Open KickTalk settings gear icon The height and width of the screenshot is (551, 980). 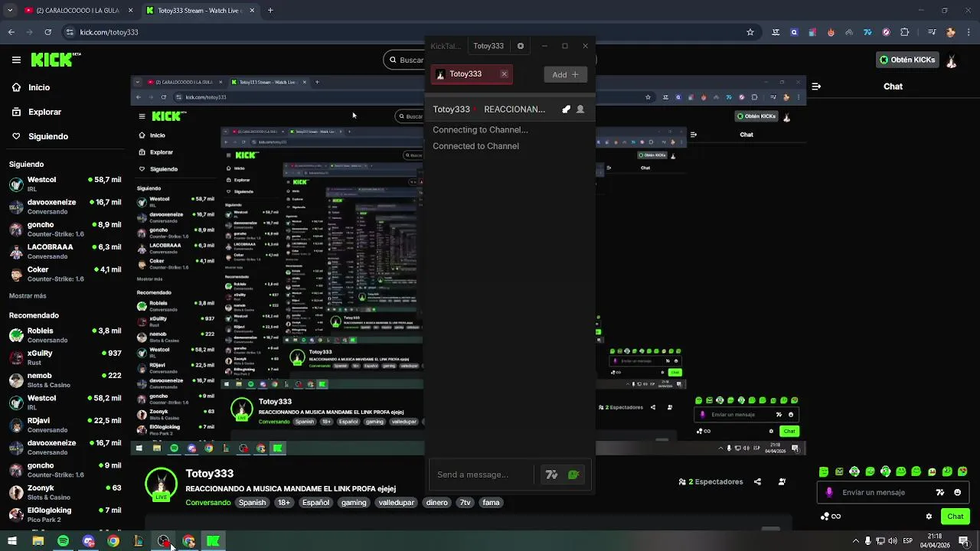coord(521,46)
